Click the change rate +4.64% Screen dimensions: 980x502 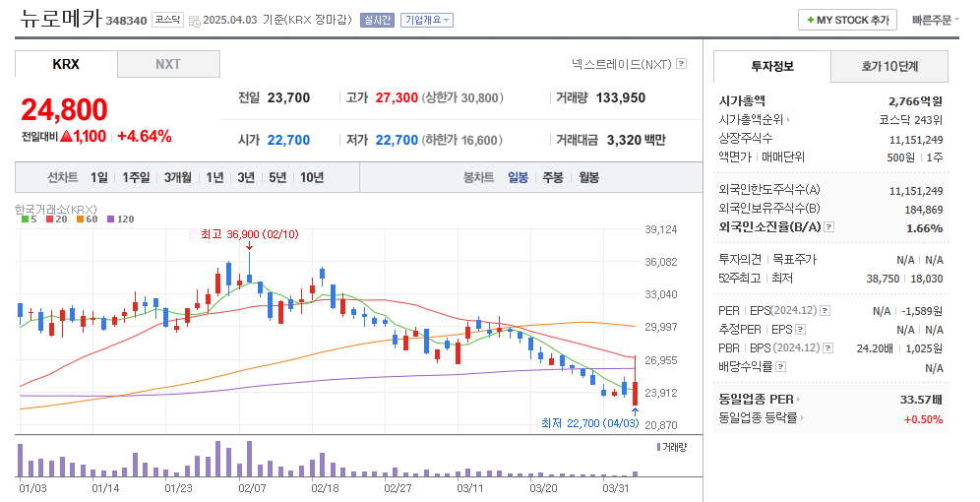(145, 136)
